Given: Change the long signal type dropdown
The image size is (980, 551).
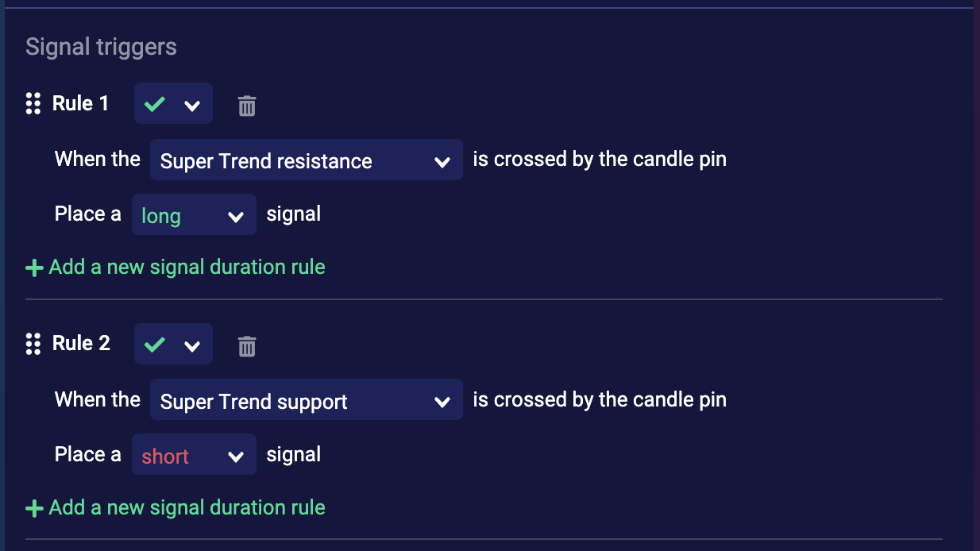Looking at the screenshot, I should (194, 215).
